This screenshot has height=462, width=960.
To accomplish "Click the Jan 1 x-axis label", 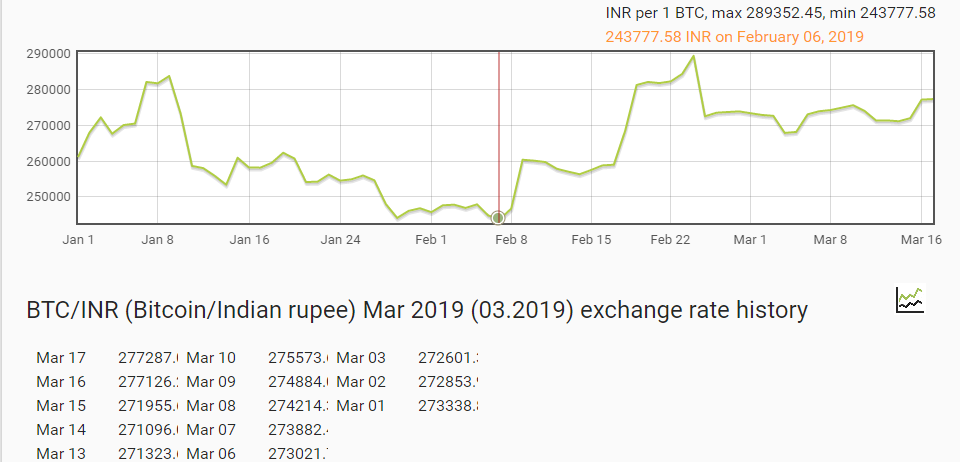I will tap(78, 240).
